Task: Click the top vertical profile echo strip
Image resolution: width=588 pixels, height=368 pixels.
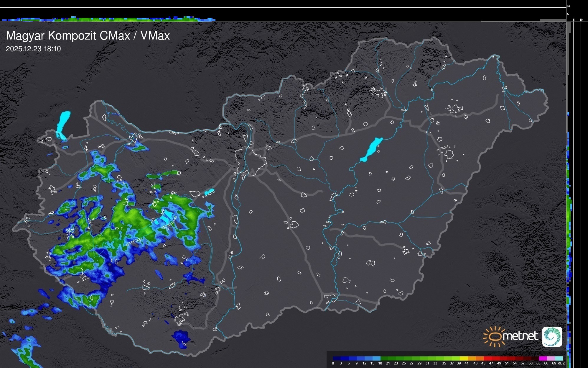Action: 109,19
